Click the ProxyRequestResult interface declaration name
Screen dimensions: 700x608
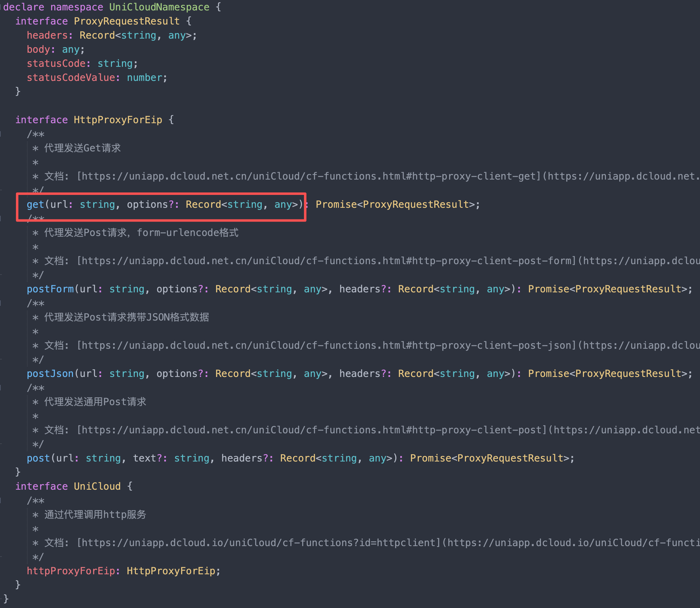click(x=127, y=21)
